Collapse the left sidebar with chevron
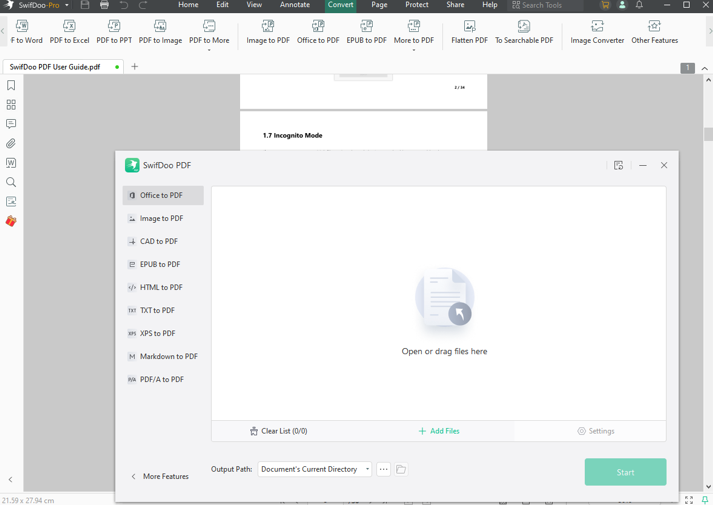713x505 pixels. pos(10,479)
